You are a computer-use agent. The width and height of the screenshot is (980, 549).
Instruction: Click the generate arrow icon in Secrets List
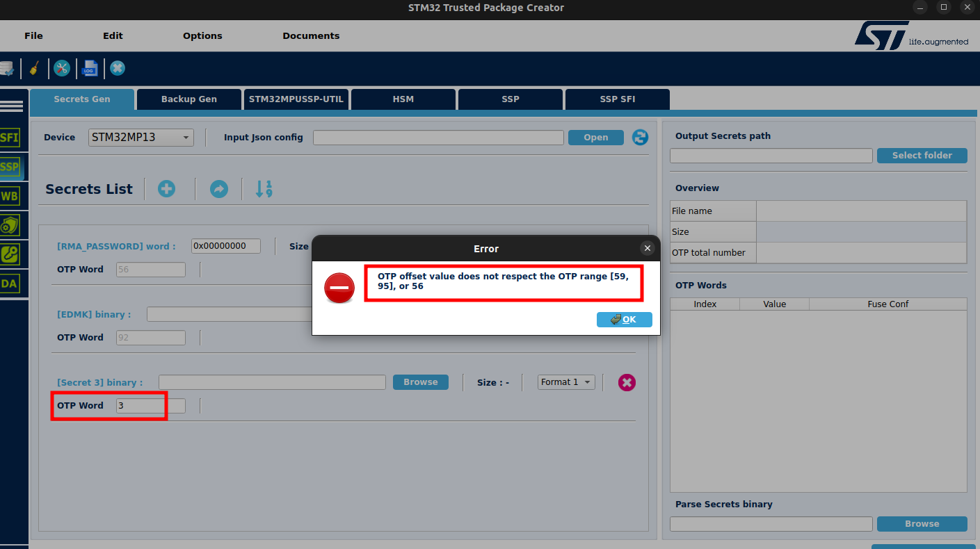click(x=219, y=188)
